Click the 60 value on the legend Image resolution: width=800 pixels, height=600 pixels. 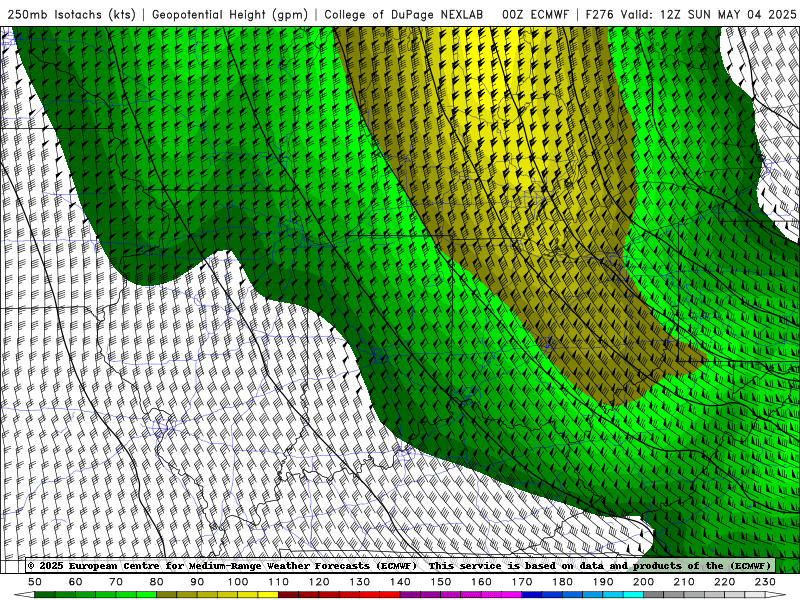(76, 582)
